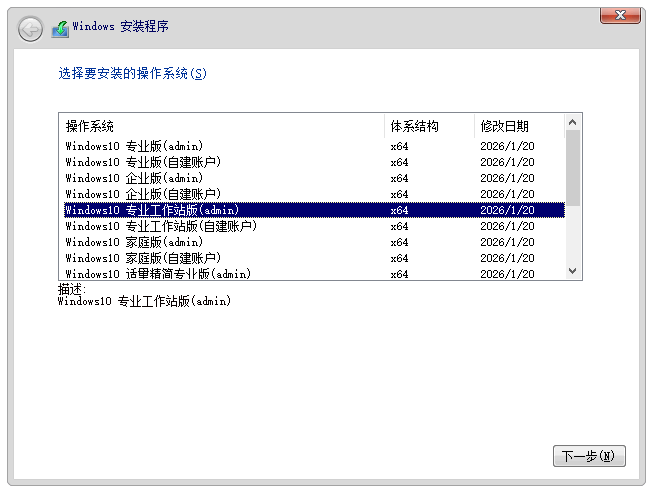Screen dimensions: 654x492
Task: Select Windows10 家庭版(admin) entry
Action: [x=134, y=242]
